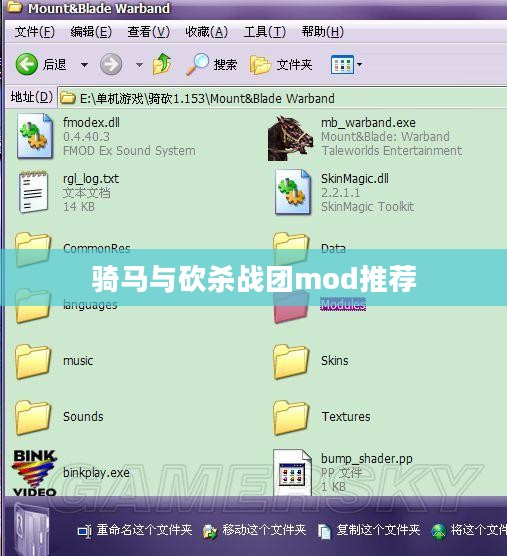Open the 帮助(H) menu
Image resolution: width=507 pixels, height=556 pixels.
coord(323,32)
